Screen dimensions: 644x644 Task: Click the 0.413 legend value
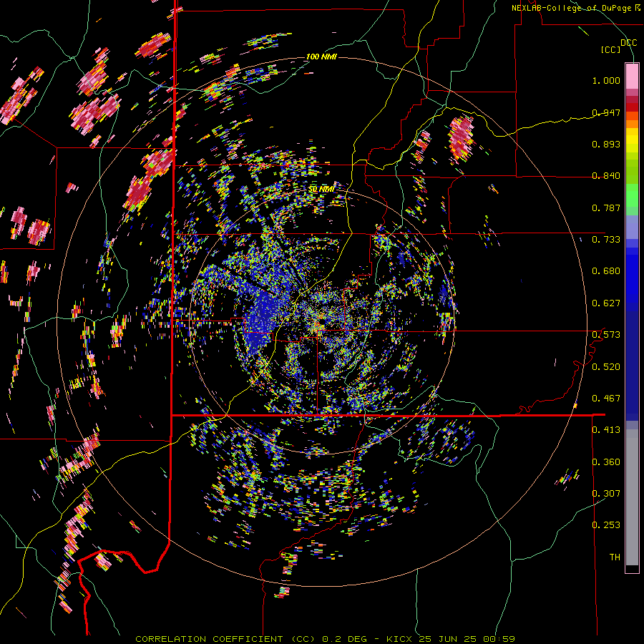tap(606, 429)
